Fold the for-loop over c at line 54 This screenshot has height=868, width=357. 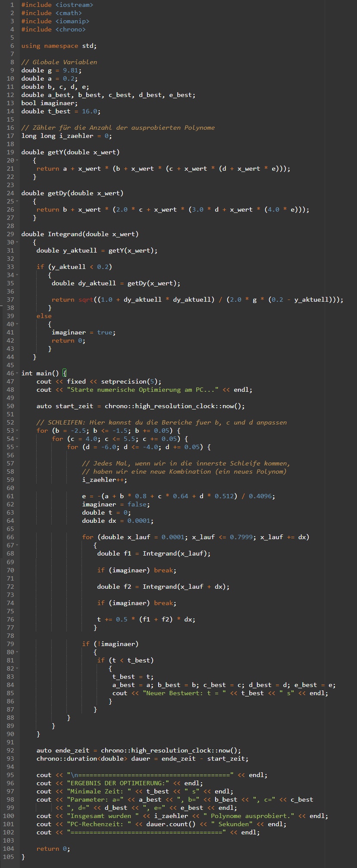click(x=16, y=439)
